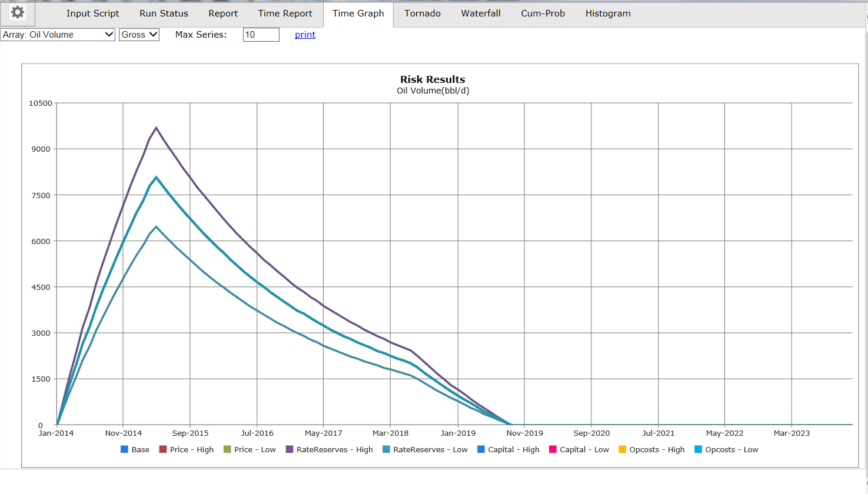Viewport: 868px width, 494px height.
Task: Click the print link
Action: click(305, 35)
